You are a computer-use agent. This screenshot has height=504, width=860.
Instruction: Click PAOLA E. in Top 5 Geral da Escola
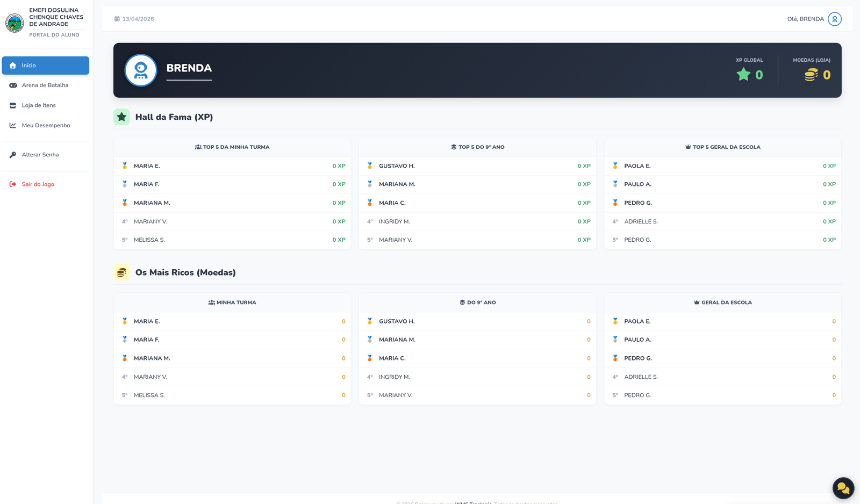pos(637,166)
